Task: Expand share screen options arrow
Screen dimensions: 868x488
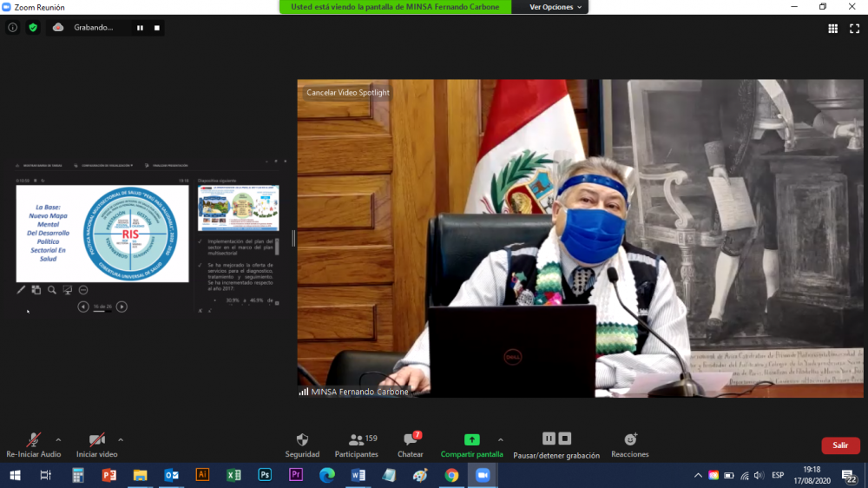Action: pos(500,439)
